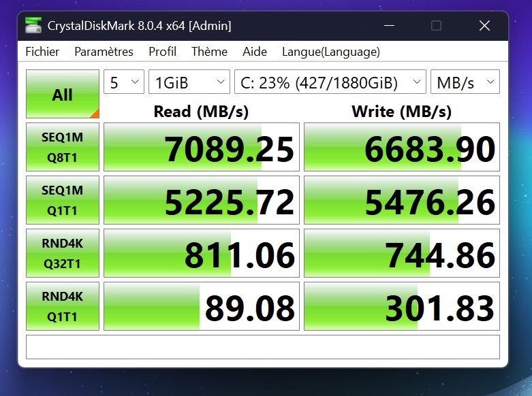Open the Paramètres menu

point(104,52)
